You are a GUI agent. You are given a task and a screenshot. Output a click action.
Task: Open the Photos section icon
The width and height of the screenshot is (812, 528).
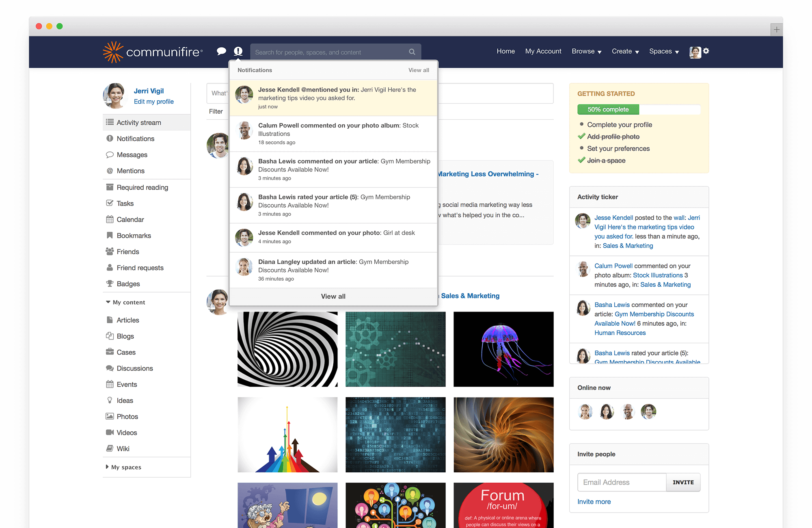pos(110,416)
